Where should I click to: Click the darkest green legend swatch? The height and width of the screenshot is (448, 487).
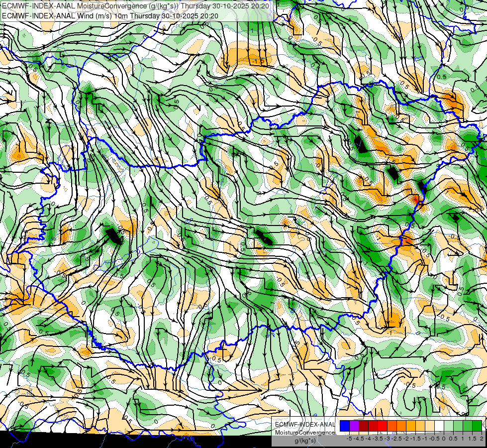477,426
